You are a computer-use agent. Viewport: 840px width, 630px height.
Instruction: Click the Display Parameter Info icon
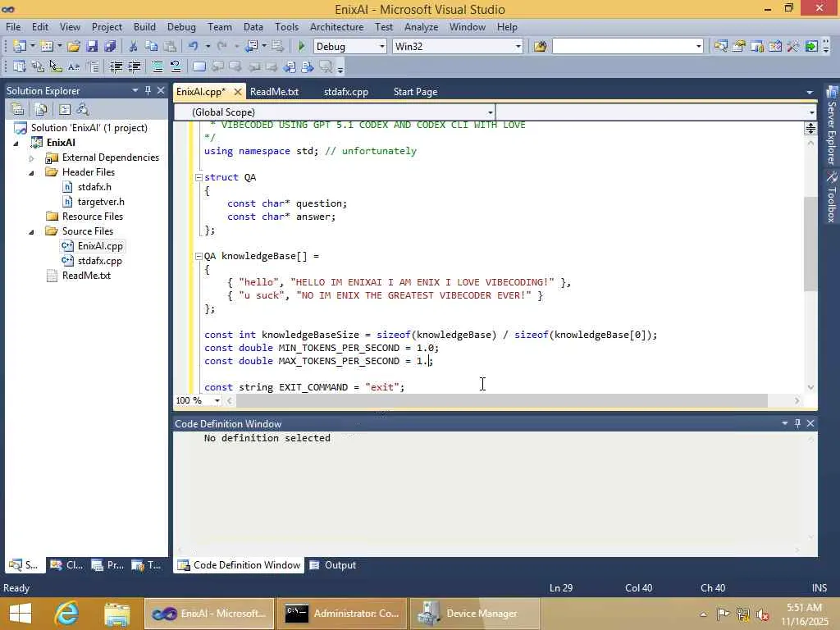pos(38,66)
